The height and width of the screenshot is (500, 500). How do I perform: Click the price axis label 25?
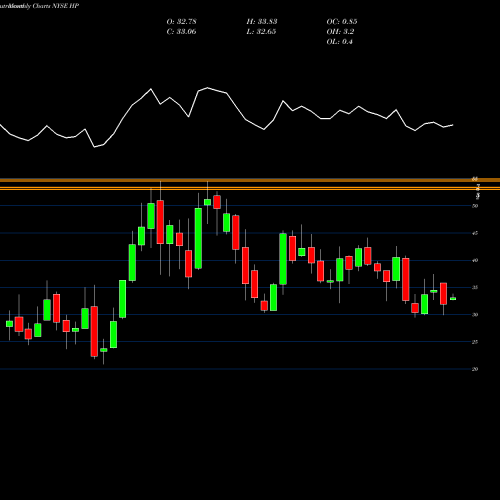click(x=475, y=342)
